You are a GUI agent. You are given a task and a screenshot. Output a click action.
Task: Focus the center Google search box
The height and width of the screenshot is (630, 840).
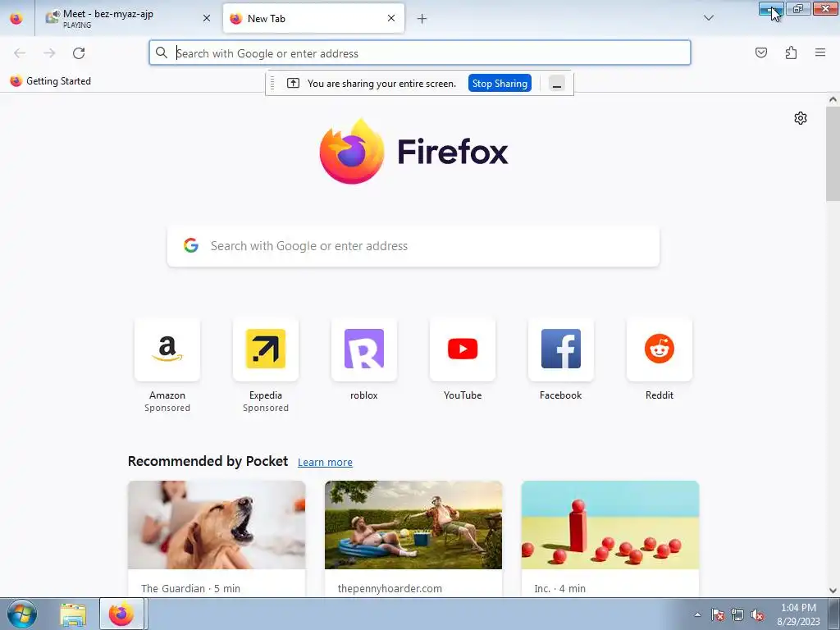click(x=413, y=246)
